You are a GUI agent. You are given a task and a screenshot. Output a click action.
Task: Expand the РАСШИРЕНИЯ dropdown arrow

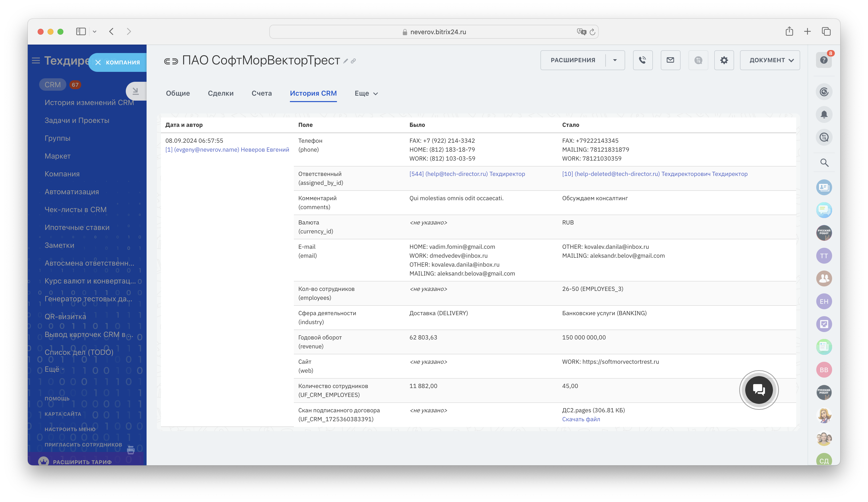coord(615,60)
